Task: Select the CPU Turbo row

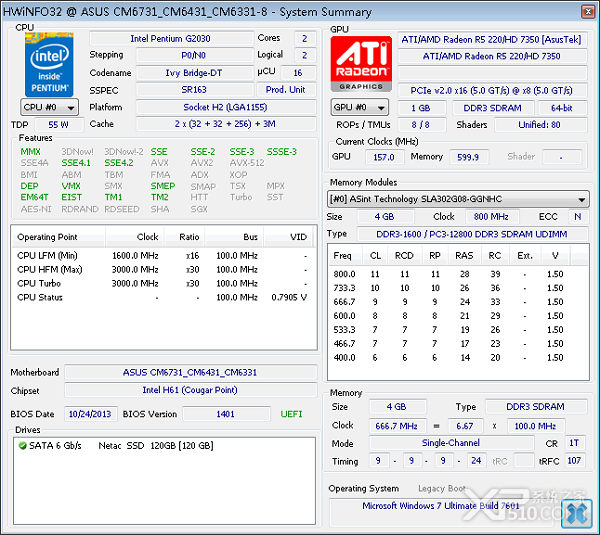Action: coord(162,284)
